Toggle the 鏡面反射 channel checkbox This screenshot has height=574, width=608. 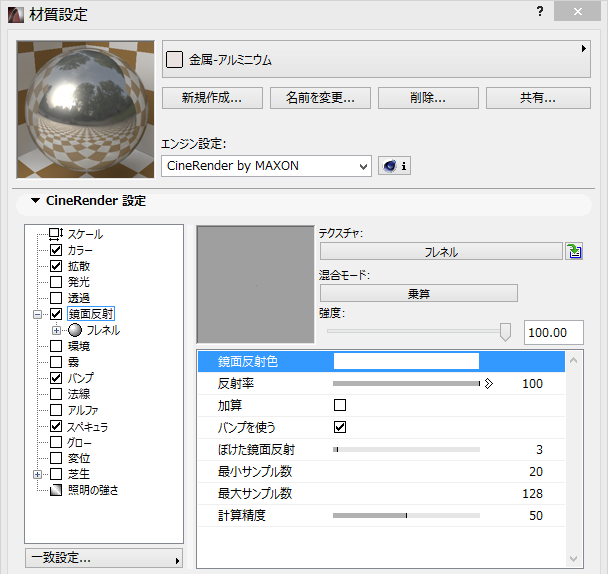(x=56, y=314)
